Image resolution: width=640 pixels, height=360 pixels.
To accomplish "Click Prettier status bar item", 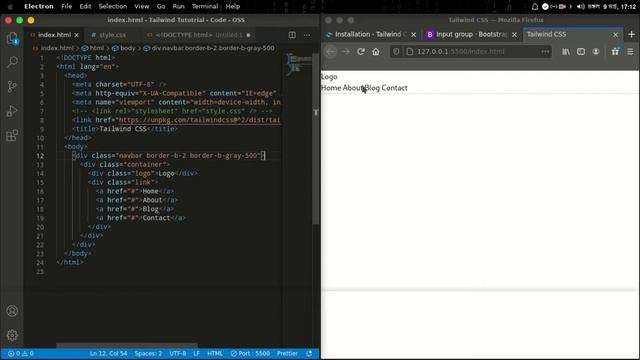I will pos(287,353).
